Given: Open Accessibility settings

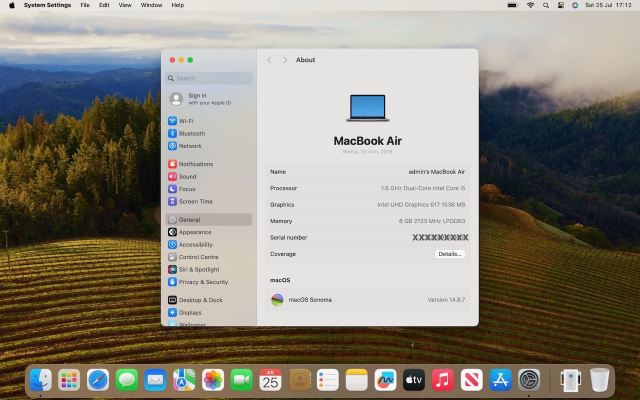Looking at the screenshot, I should coord(190,244).
